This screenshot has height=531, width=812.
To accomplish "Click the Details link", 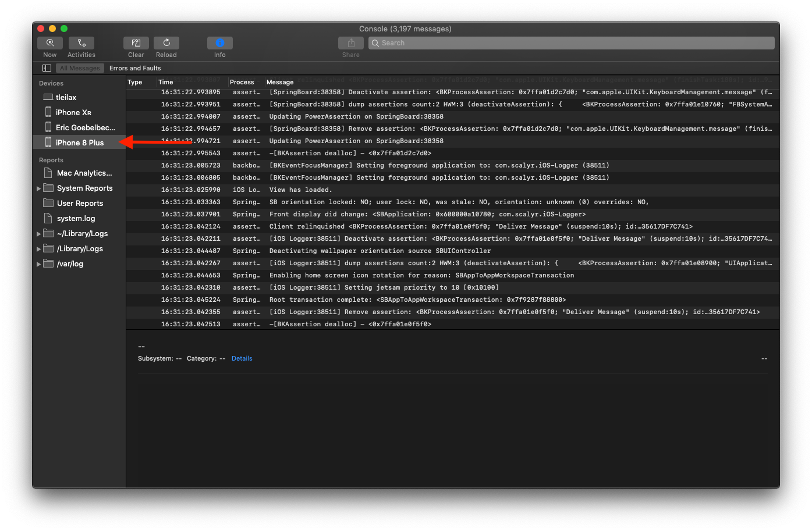I will [x=242, y=358].
